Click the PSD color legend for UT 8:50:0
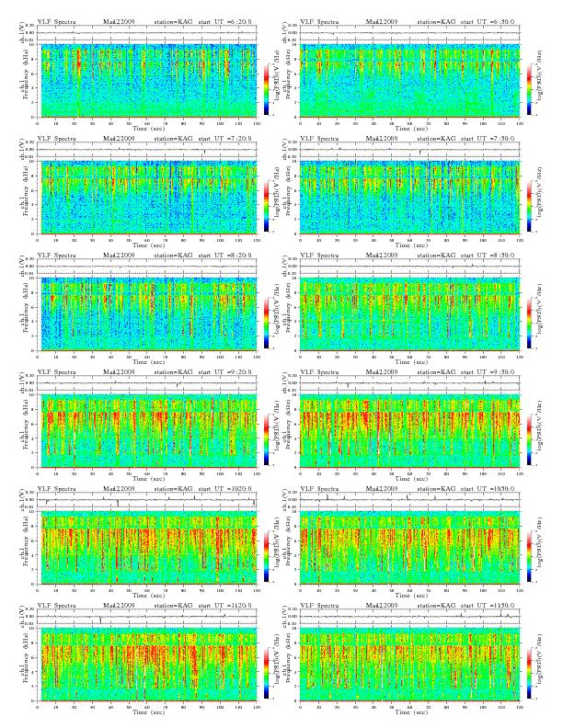The width and height of the screenshot is (563, 728). pyautogui.click(x=530, y=324)
